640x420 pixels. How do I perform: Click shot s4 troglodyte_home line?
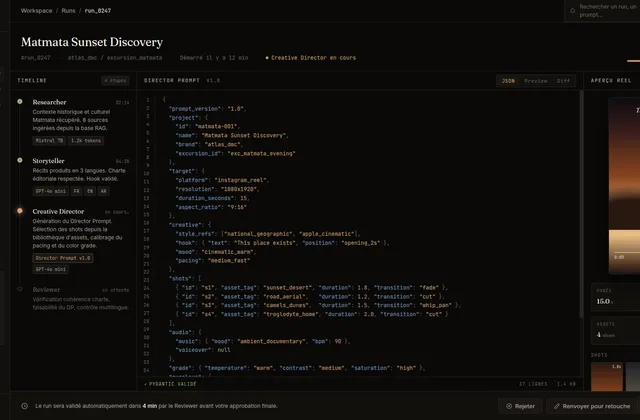pos(312,314)
